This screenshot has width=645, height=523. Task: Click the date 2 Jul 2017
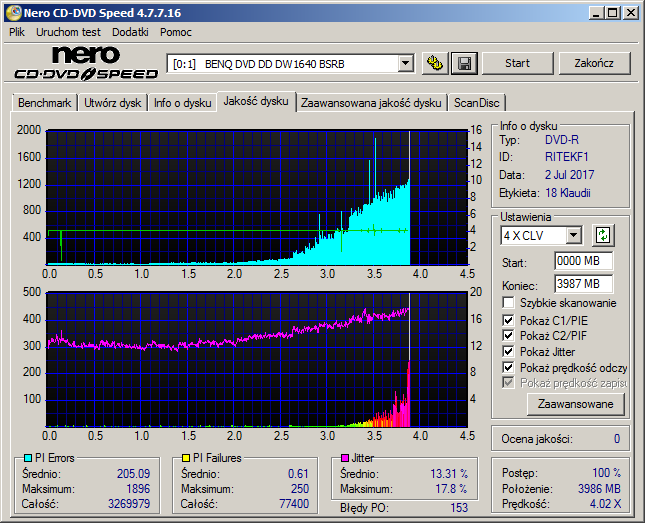click(569, 175)
